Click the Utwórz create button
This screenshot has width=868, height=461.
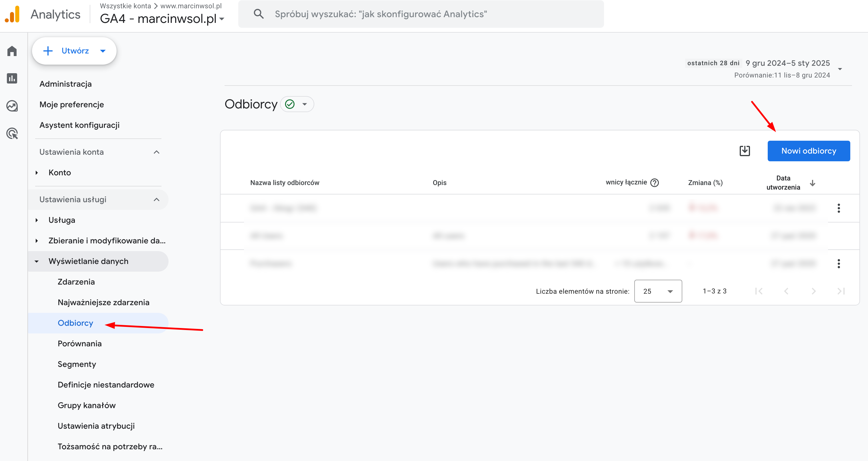click(74, 51)
